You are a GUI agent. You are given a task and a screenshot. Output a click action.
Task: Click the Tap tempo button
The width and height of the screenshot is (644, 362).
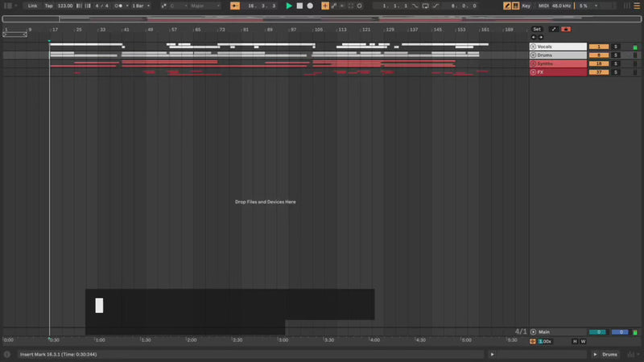[48, 6]
